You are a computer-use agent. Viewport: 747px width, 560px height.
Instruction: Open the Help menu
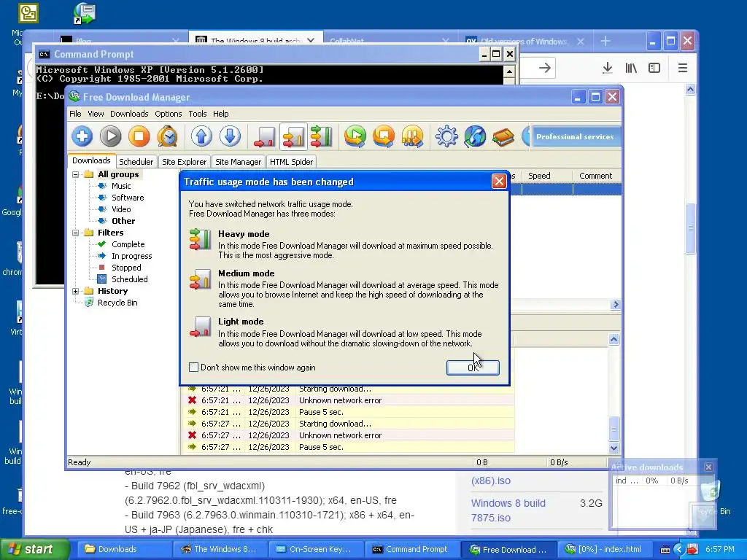[220, 114]
